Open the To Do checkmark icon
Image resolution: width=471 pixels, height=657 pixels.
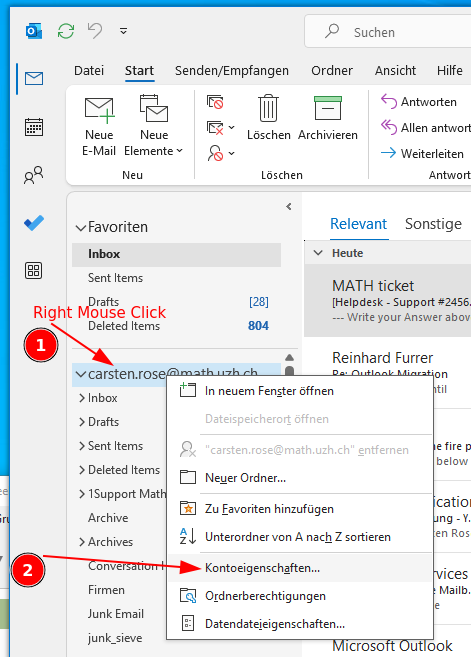[34, 223]
